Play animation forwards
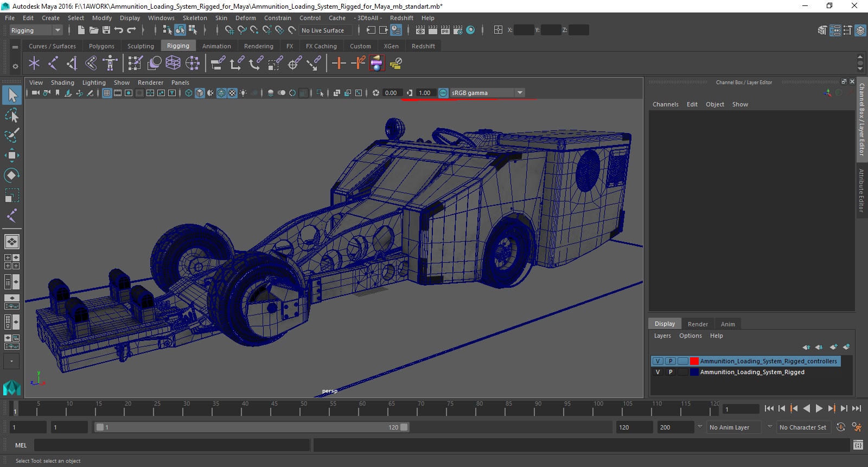The height and width of the screenshot is (467, 868). click(x=819, y=408)
